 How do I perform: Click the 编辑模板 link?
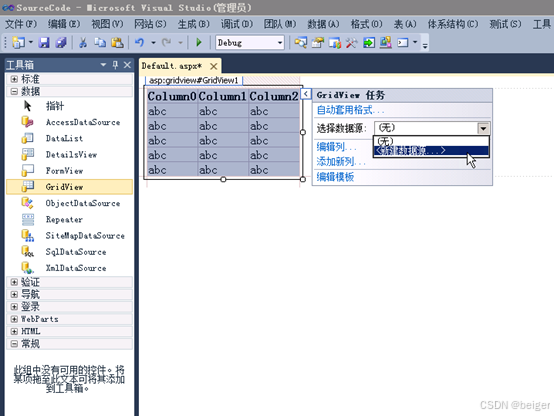click(x=335, y=177)
